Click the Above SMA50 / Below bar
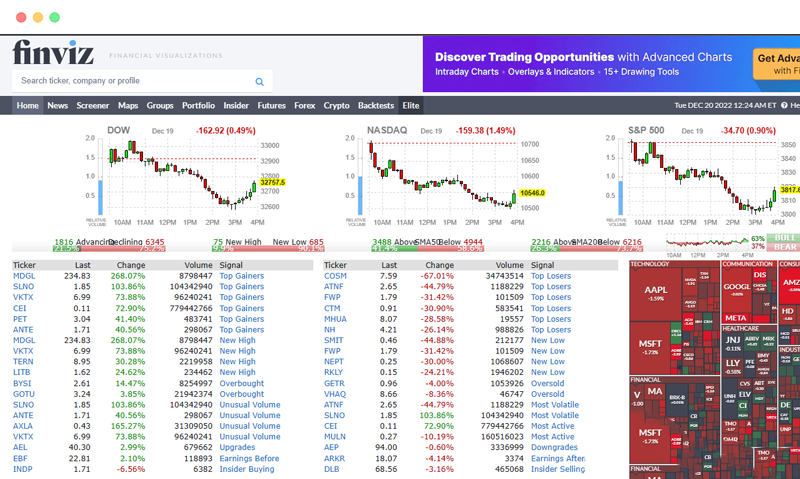This screenshot has height=479, width=800. tap(428, 248)
